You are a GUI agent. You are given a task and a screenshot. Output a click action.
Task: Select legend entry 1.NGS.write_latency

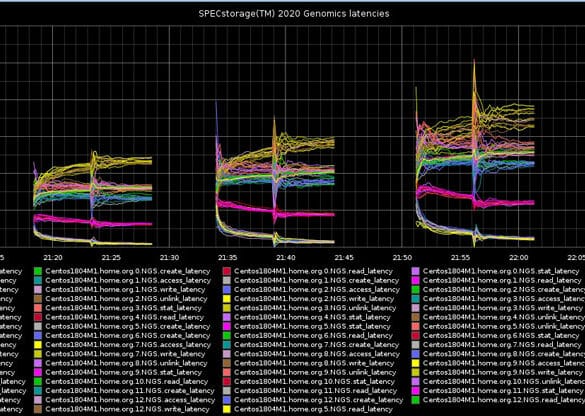click(x=125, y=290)
